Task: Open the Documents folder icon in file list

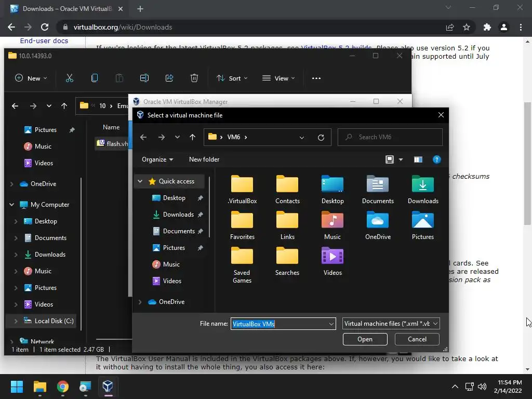Action: [x=378, y=190]
